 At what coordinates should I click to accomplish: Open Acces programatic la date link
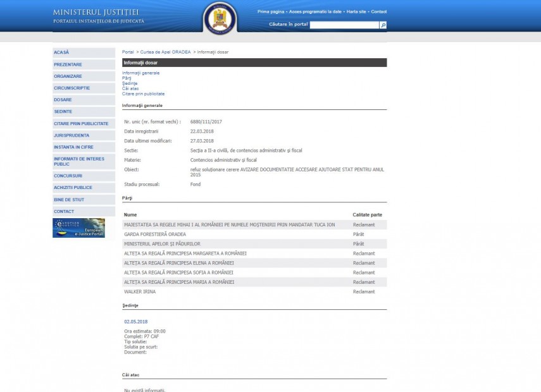315,12
